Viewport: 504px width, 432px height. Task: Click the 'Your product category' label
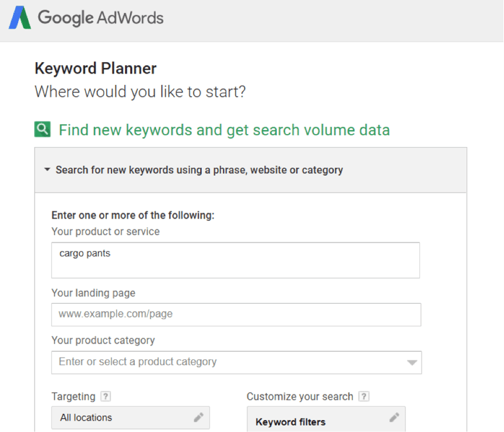click(x=103, y=340)
